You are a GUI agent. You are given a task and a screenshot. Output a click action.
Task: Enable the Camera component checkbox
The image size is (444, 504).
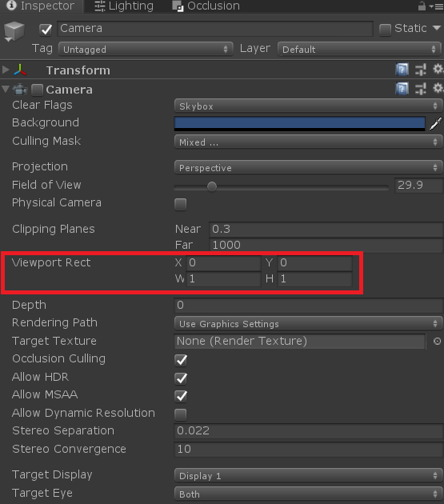38,90
